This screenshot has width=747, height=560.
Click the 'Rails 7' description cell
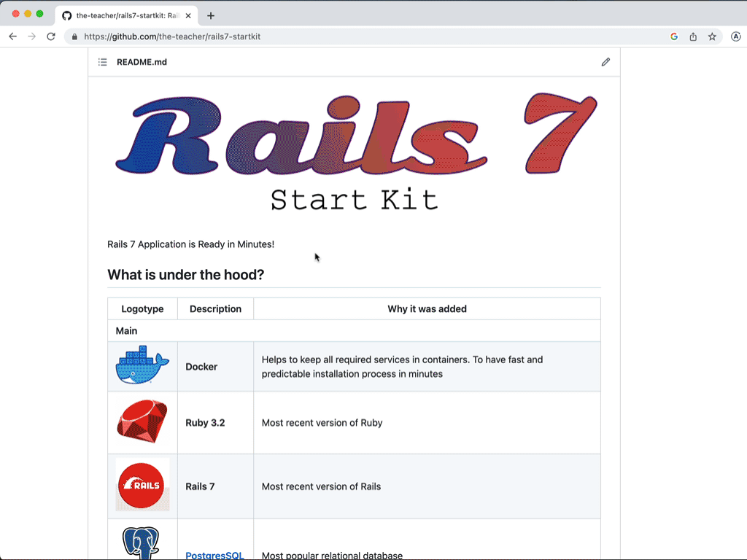click(x=215, y=486)
